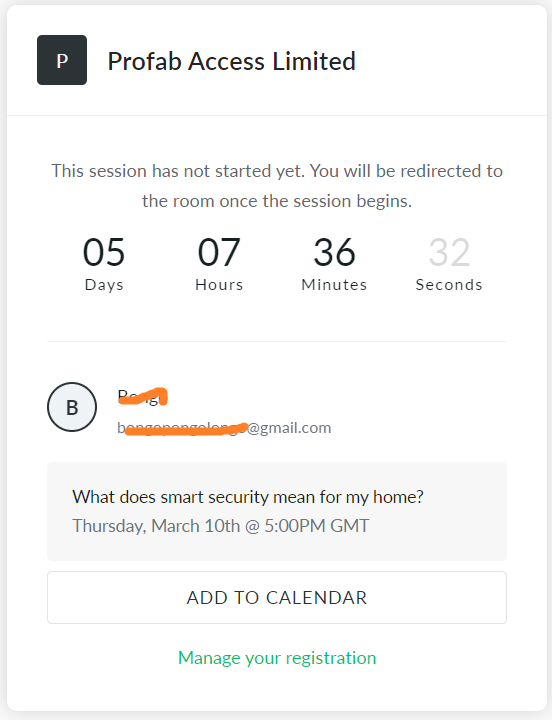Click the grey session details box
This screenshot has width=552, height=720.
pyautogui.click(x=277, y=511)
